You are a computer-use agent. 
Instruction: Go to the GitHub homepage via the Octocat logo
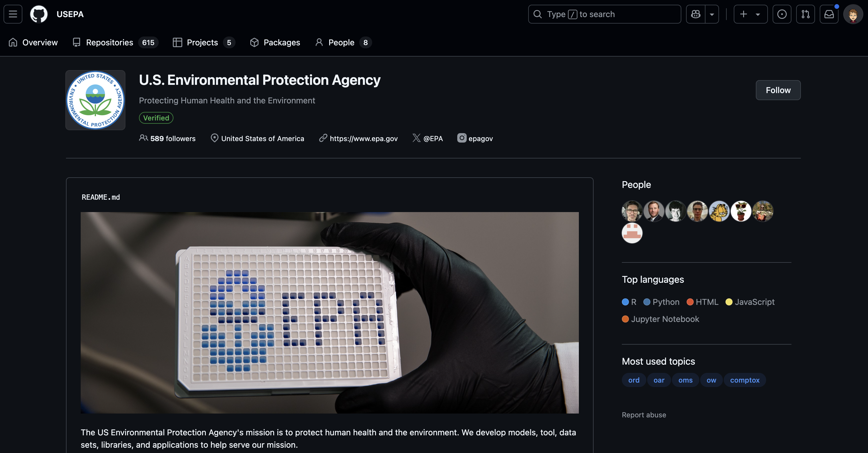39,14
